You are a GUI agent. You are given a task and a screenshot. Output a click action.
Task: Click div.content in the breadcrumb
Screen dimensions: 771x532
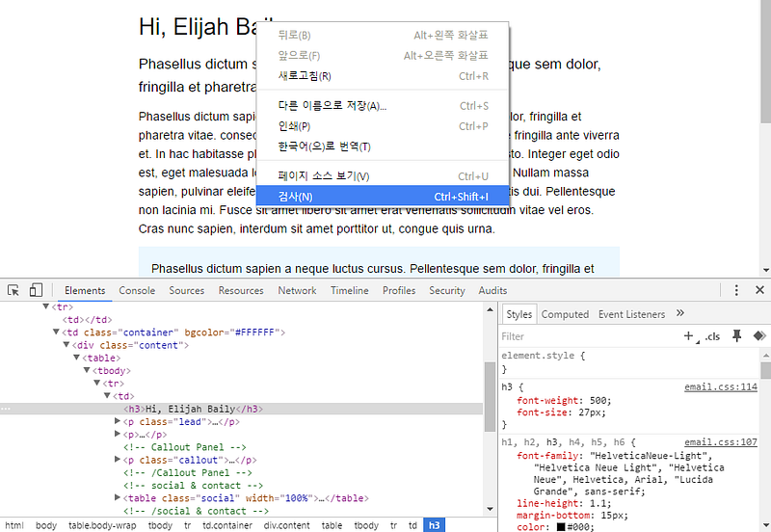[286, 525]
